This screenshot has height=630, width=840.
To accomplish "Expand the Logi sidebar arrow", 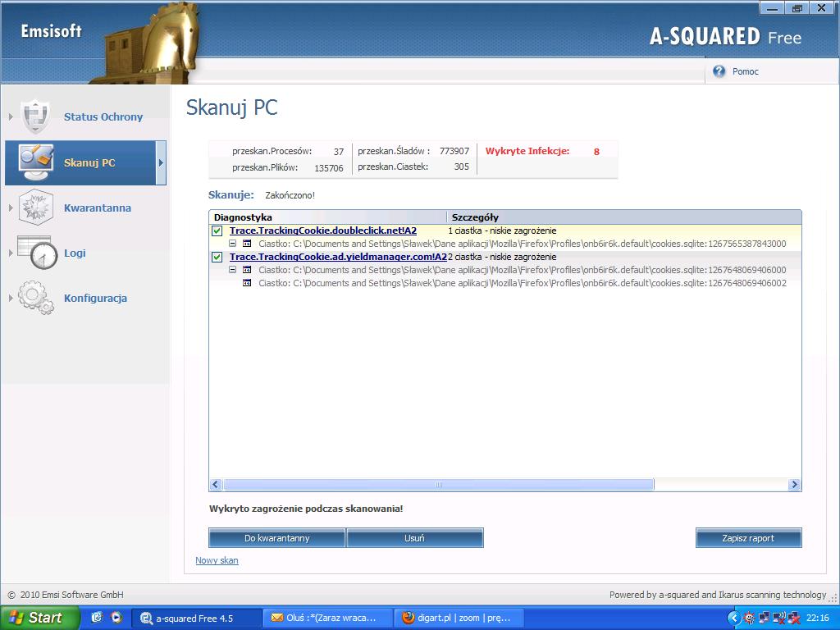I will pyautogui.click(x=11, y=253).
